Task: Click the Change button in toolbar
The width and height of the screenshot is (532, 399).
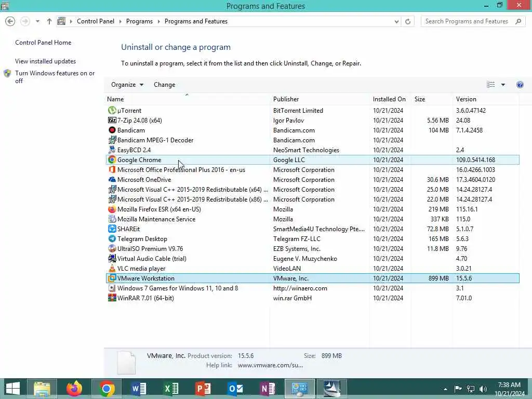Action: 165,85
